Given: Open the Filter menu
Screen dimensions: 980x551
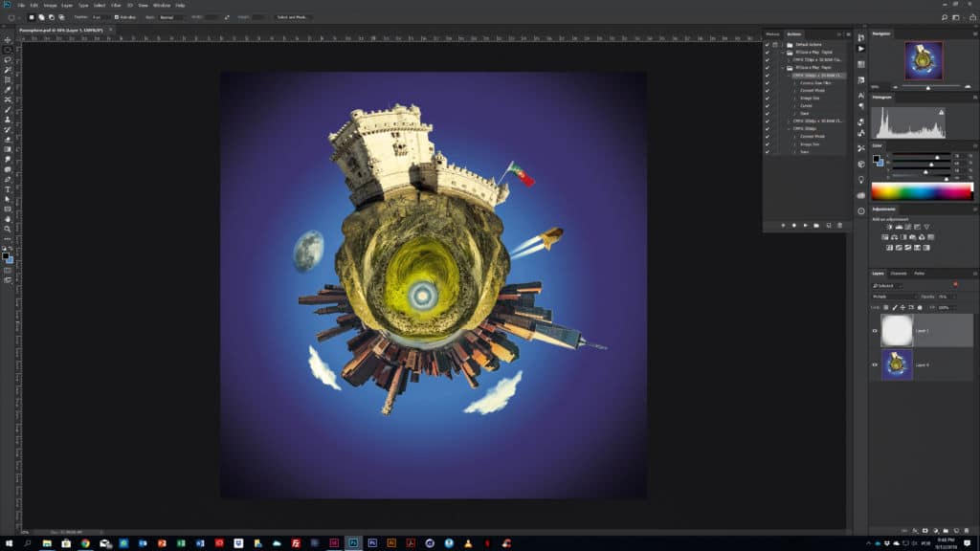Looking at the screenshot, I should [116, 5].
